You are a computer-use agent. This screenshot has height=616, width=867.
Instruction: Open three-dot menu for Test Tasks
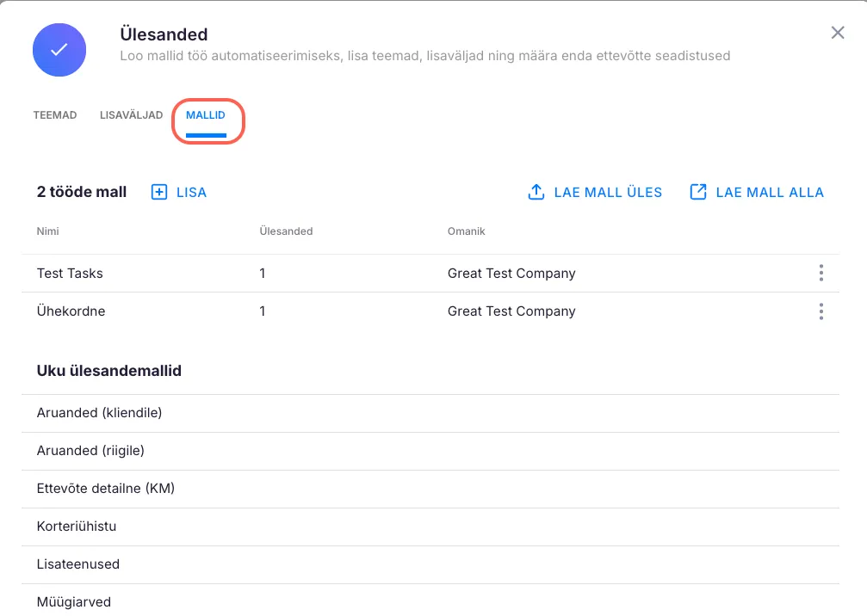(821, 273)
